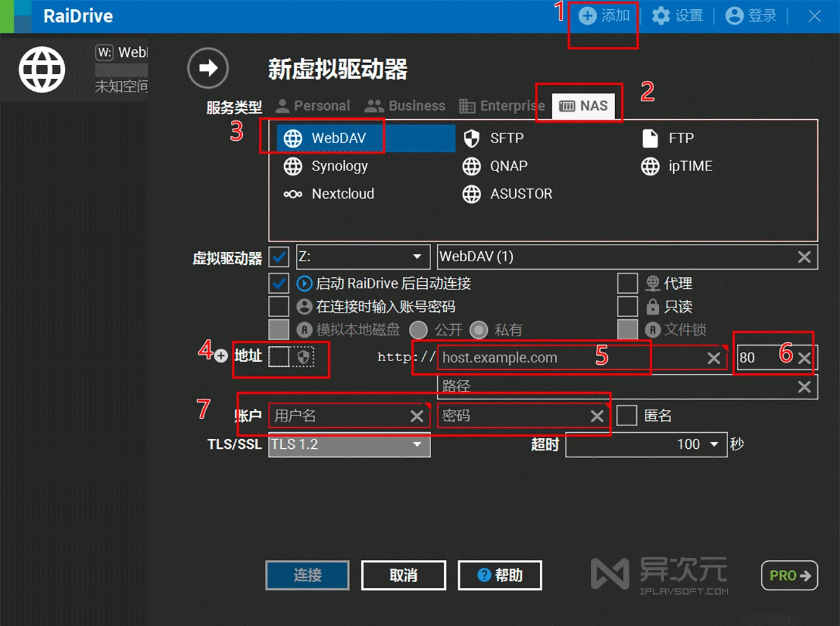Click the 登录 login button
This screenshot has height=626, width=840.
[x=751, y=15]
